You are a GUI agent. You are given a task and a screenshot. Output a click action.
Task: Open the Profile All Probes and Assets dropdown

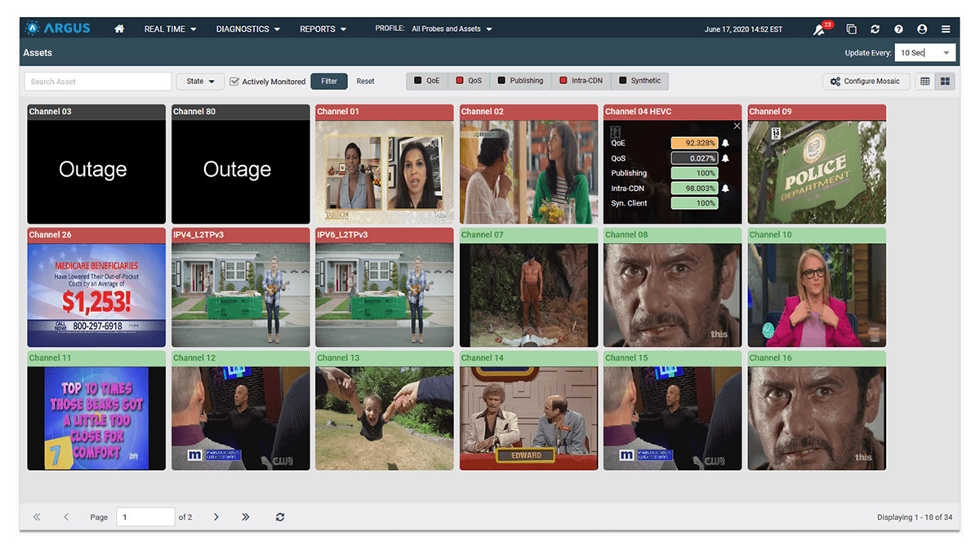coord(449,28)
